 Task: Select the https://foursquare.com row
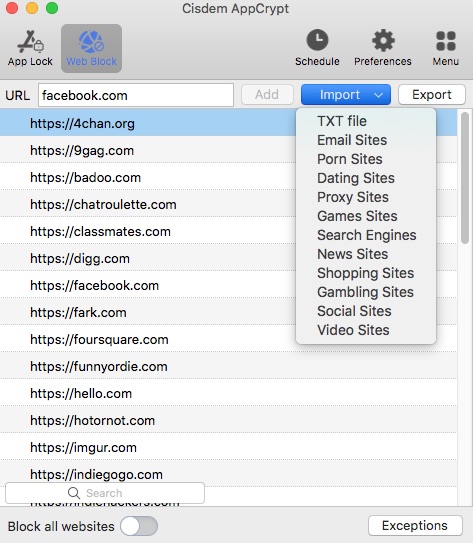click(x=228, y=339)
